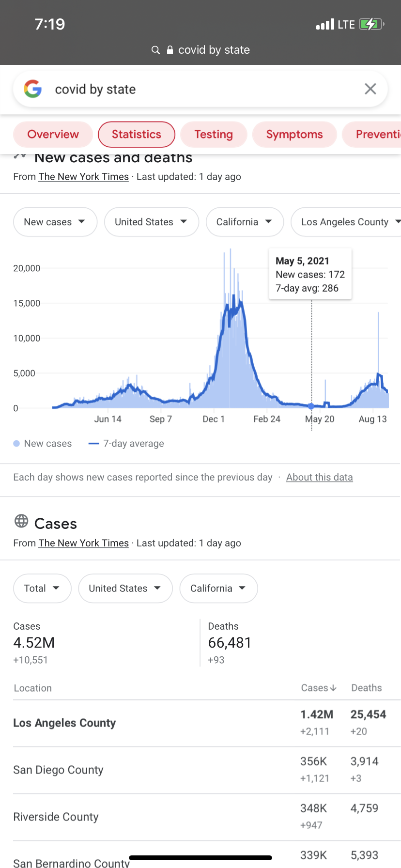The height and width of the screenshot is (868, 401).
Task: Clear search with the X icon
Action: point(370,89)
